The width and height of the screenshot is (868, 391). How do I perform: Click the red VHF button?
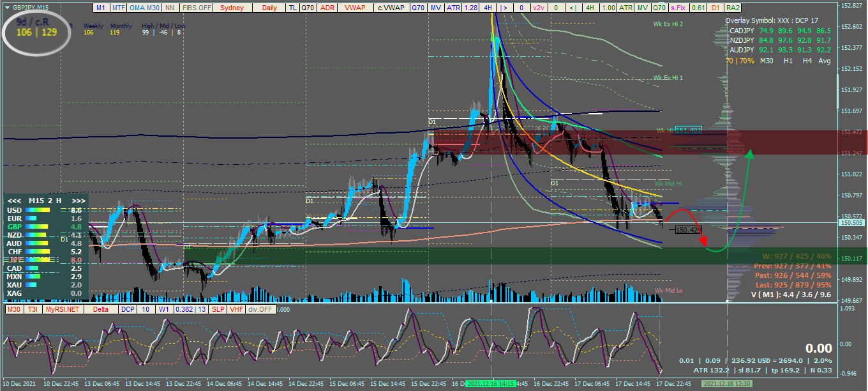pos(236,309)
